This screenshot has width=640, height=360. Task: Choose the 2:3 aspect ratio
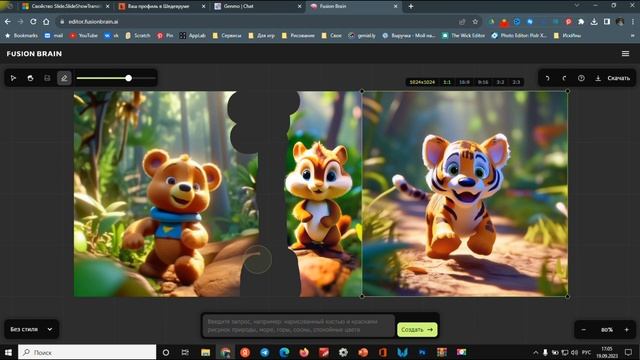pyautogui.click(x=516, y=82)
